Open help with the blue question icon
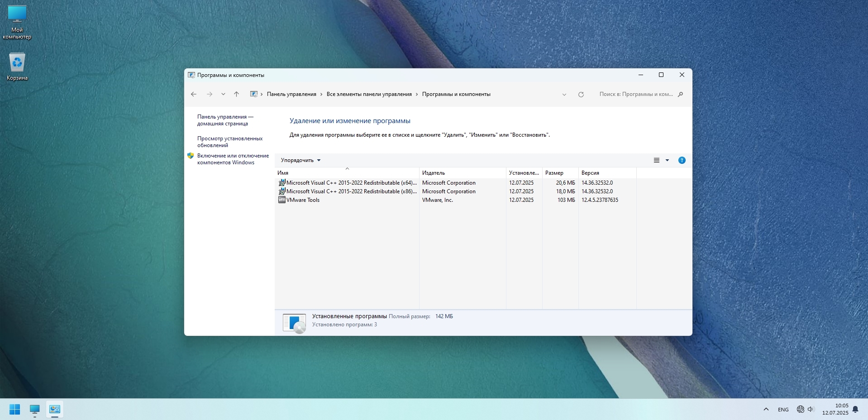 682,160
